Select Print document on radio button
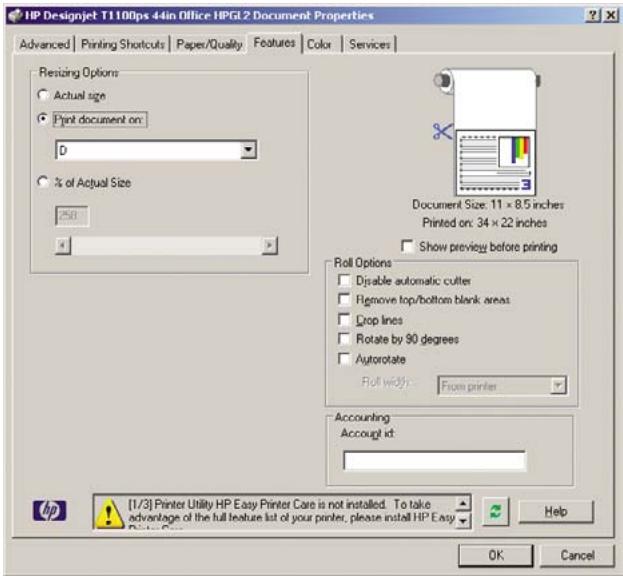Viewport: 623px width, 576px height. 43,119
